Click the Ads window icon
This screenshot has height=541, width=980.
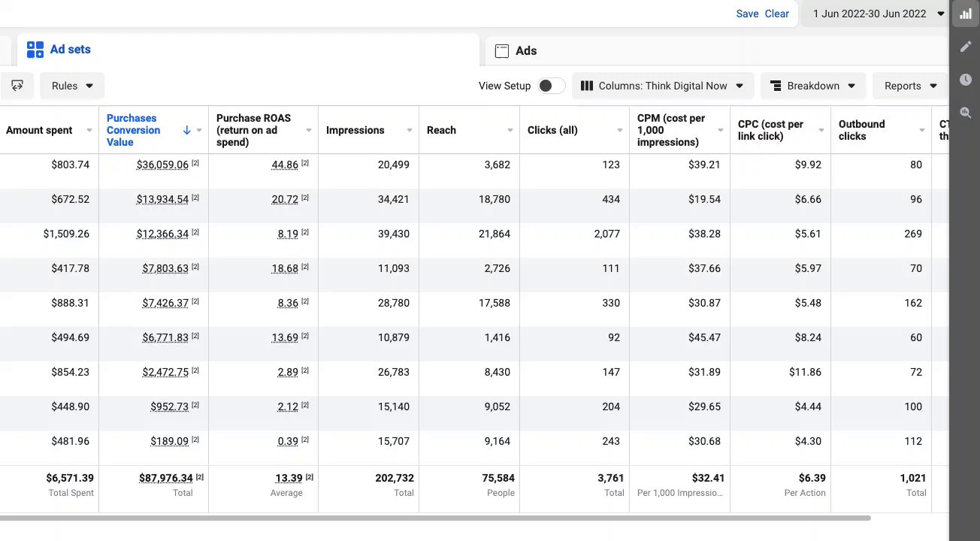pos(502,51)
